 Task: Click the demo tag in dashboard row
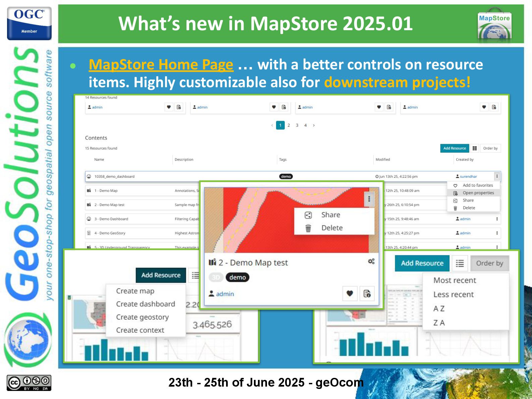point(286,176)
